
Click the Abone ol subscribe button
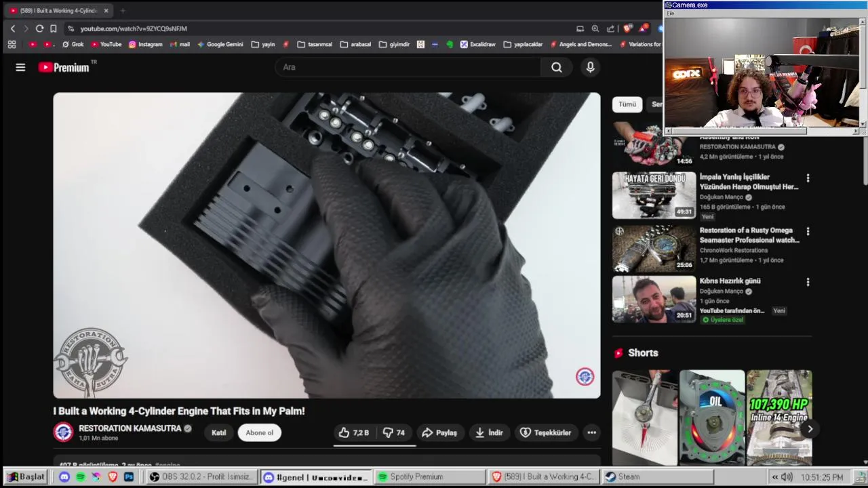point(259,432)
